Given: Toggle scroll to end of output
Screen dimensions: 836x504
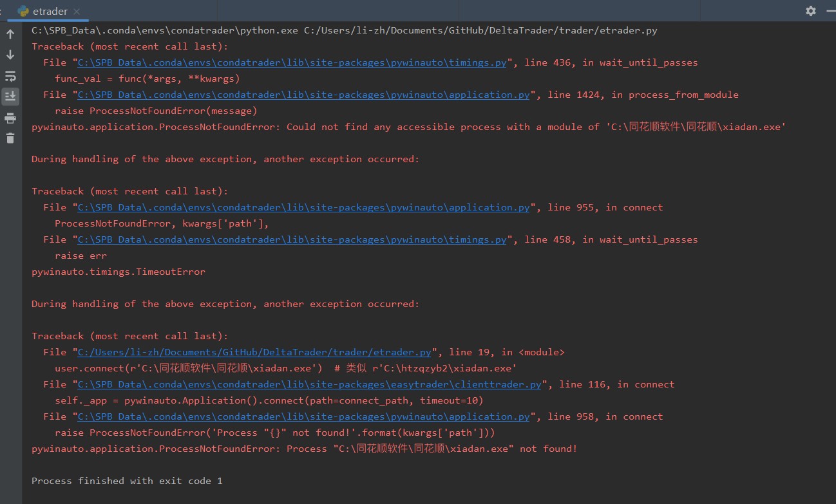Looking at the screenshot, I should (10, 97).
